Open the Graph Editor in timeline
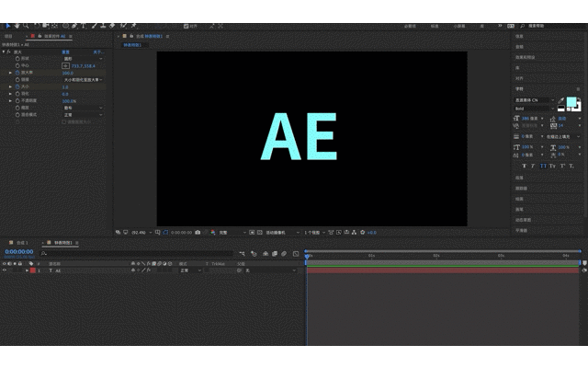The height and width of the screenshot is (368, 588). coord(296,254)
